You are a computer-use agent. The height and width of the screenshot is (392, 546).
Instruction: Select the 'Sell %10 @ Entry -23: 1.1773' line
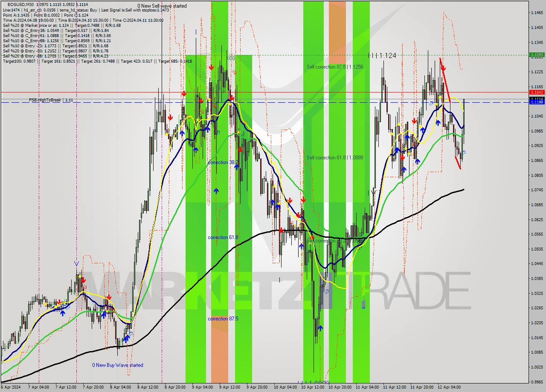click(55, 46)
